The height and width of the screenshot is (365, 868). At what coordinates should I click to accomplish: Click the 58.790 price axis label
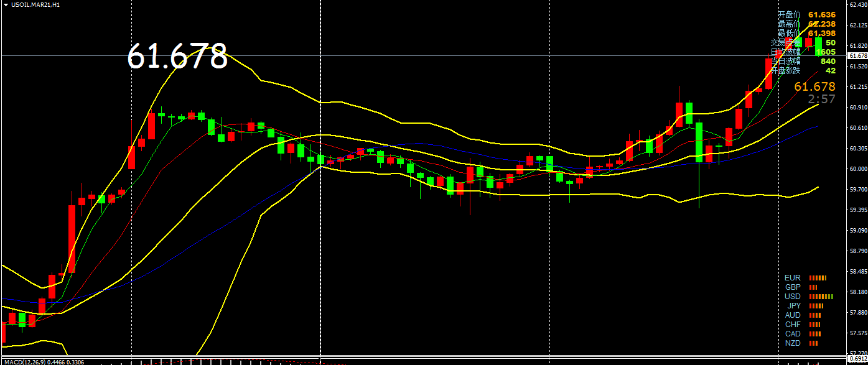click(x=858, y=251)
